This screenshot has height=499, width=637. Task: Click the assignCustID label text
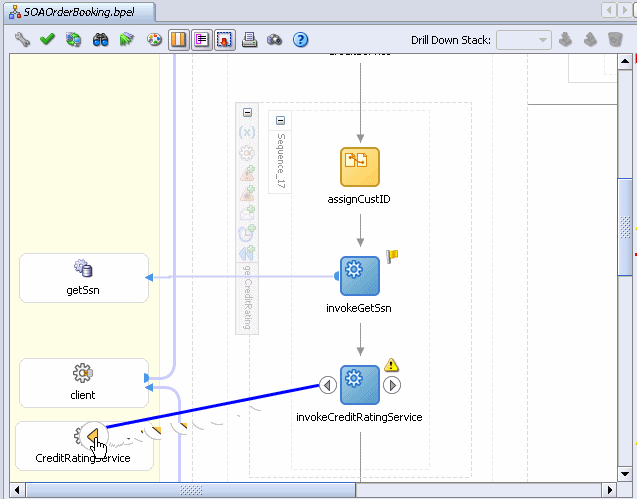(359, 199)
